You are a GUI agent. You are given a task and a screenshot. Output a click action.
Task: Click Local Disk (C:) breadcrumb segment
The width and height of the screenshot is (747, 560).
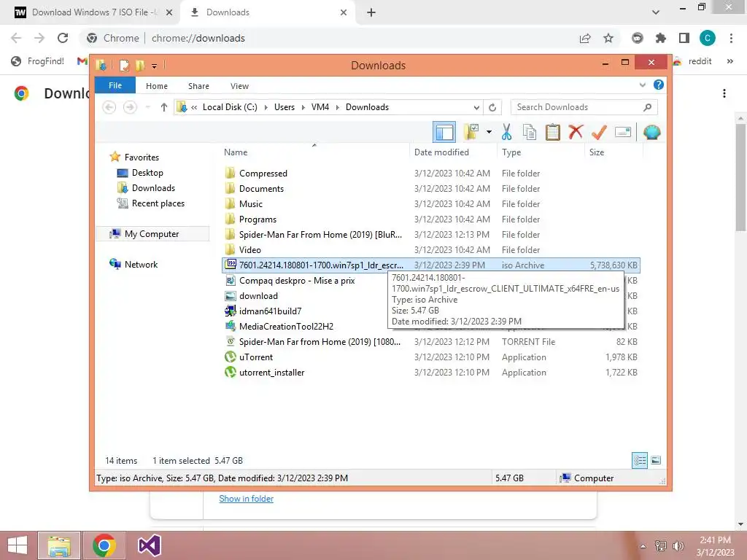click(x=230, y=107)
